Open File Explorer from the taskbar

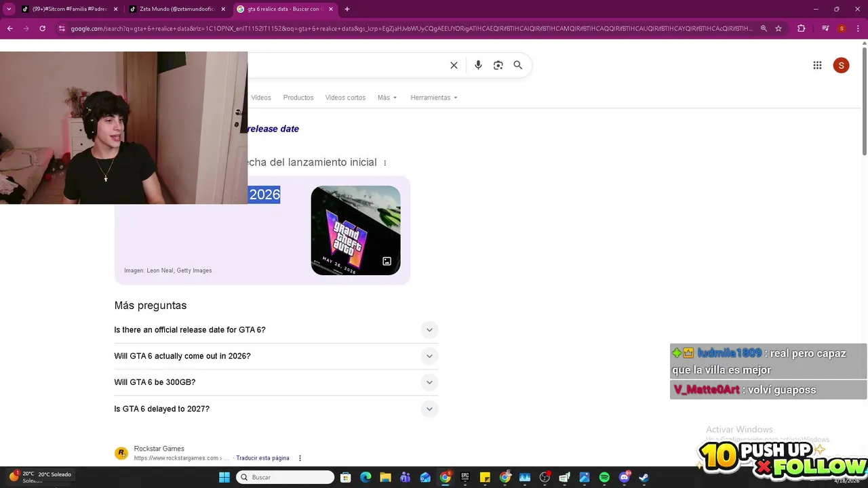(385, 477)
